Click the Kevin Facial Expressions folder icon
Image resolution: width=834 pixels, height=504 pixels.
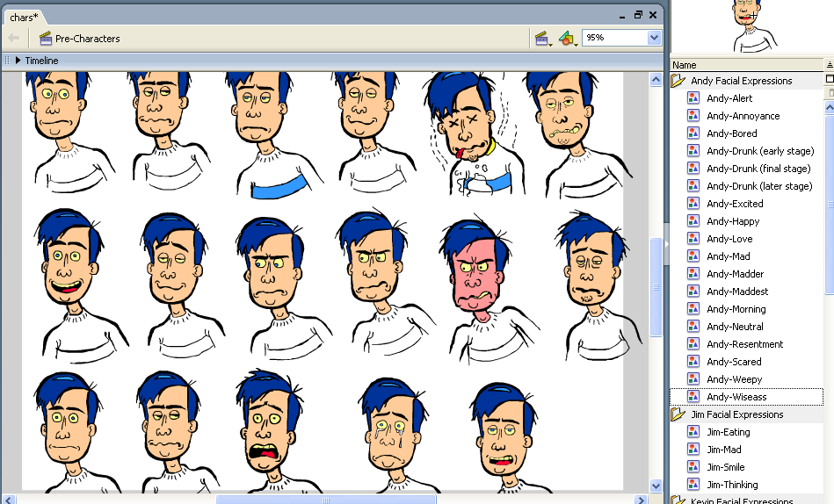click(678, 500)
